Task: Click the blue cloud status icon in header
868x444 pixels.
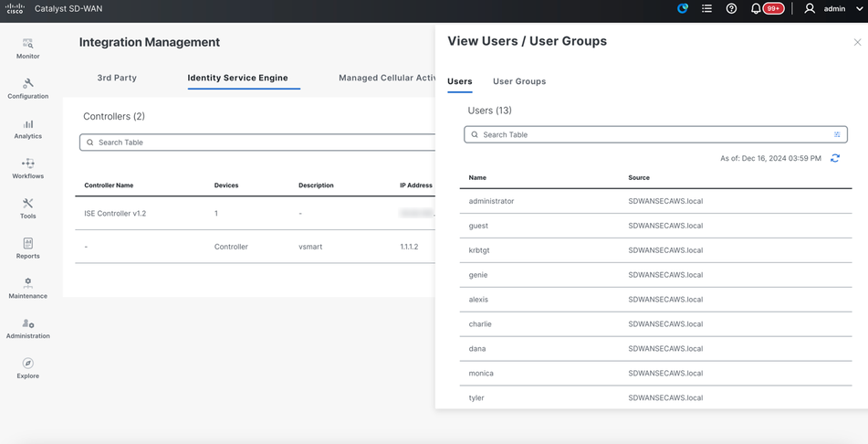Action: pos(683,8)
